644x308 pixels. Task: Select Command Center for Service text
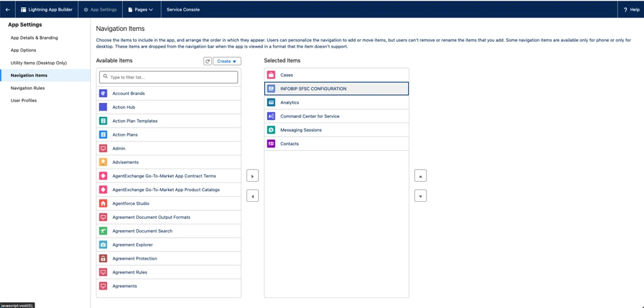(309, 116)
